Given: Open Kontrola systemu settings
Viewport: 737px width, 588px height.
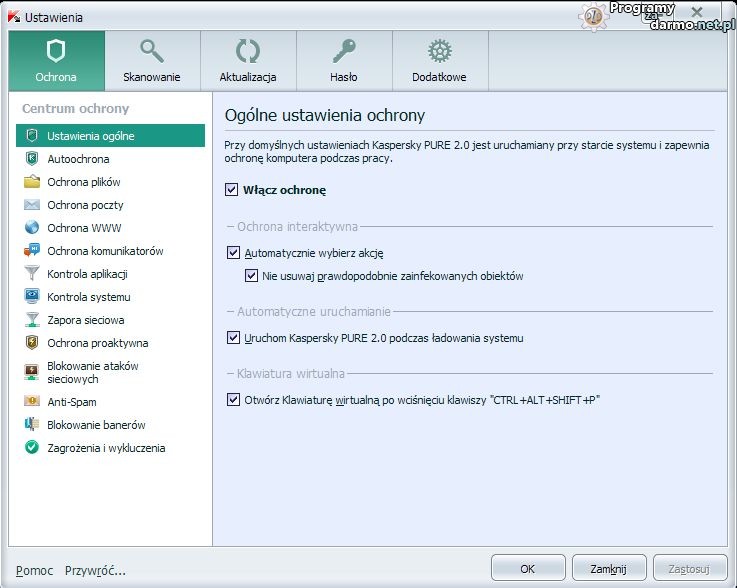Looking at the screenshot, I should tap(110, 297).
